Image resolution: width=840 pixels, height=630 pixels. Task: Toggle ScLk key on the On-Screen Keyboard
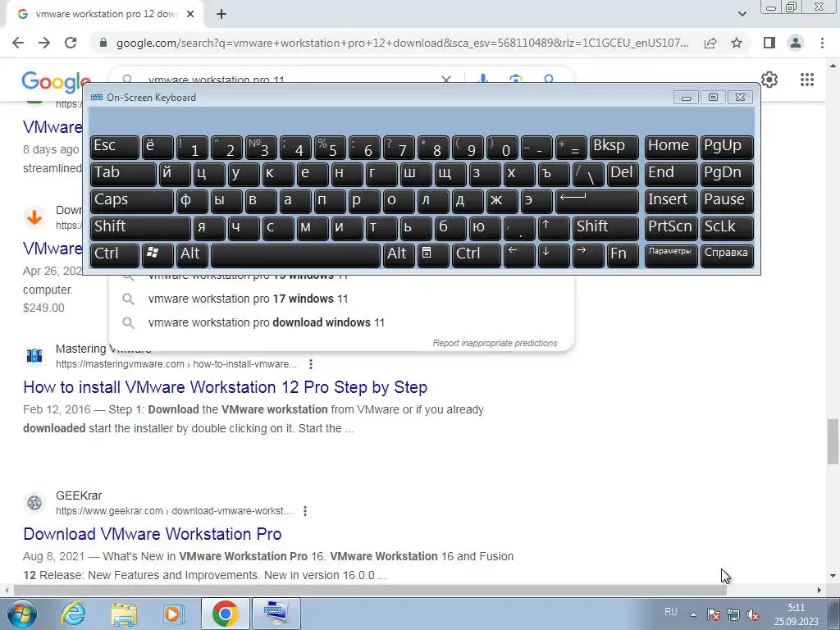click(727, 227)
